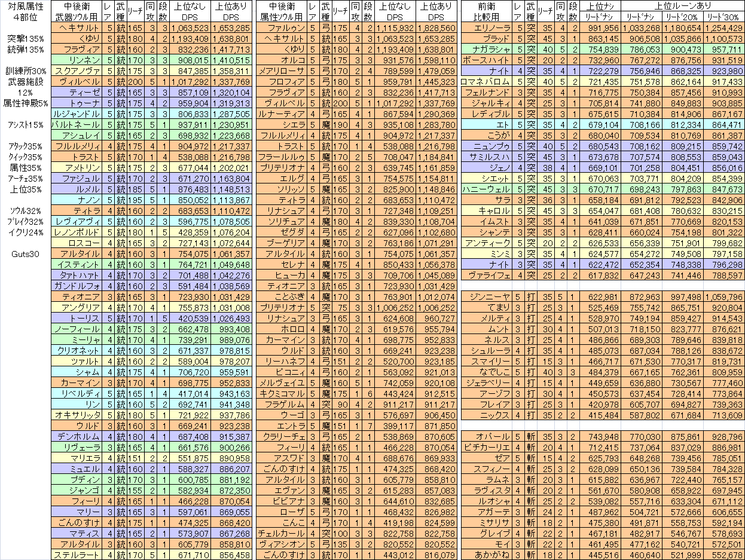Select the 'エリノーラ' cell
This screenshot has height=560, width=745.
pos(487,27)
